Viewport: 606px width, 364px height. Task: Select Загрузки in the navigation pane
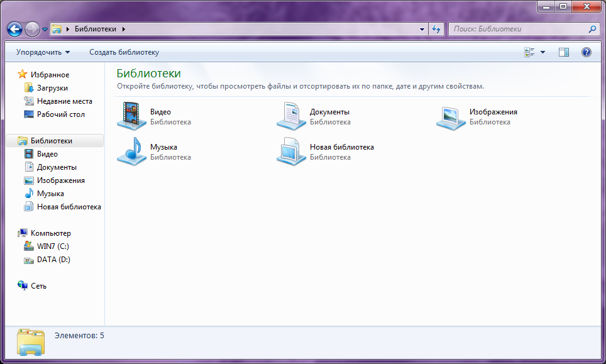tap(52, 88)
